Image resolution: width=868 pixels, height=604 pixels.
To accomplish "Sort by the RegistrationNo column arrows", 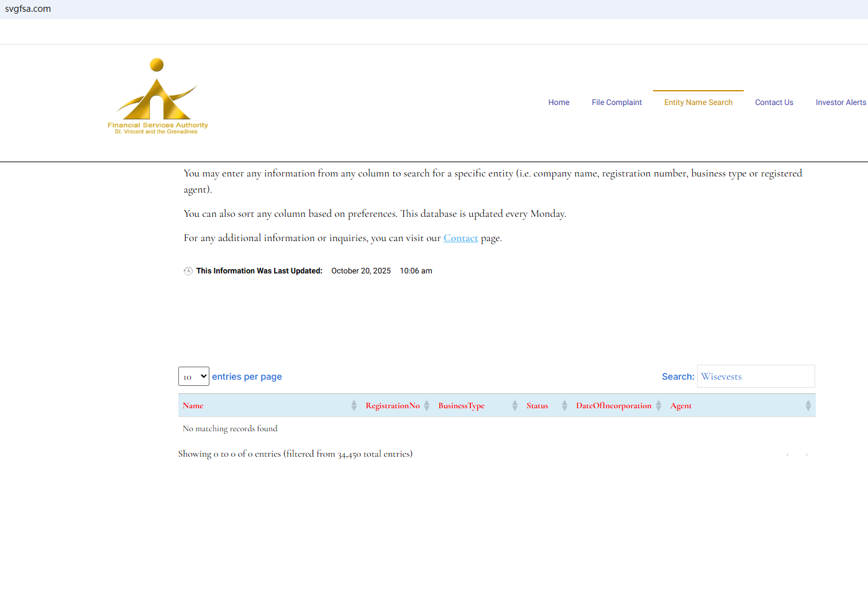I will click(427, 405).
